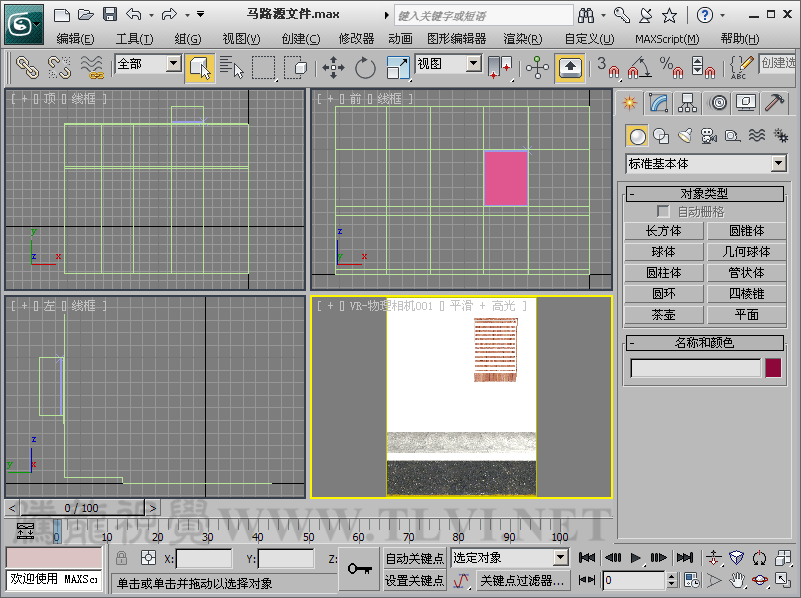Screen dimensions: 801x598
Task: Open the 修改器 menu
Action: 356,39
